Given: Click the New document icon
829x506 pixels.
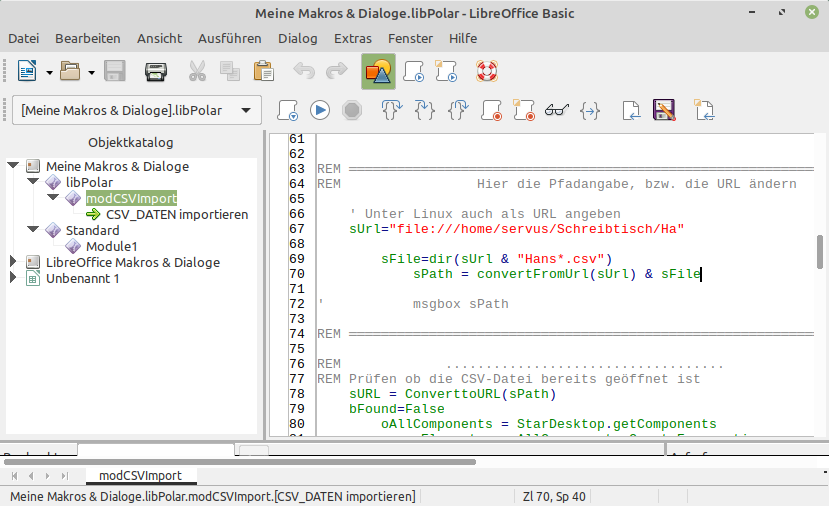Looking at the screenshot, I should [x=27, y=71].
